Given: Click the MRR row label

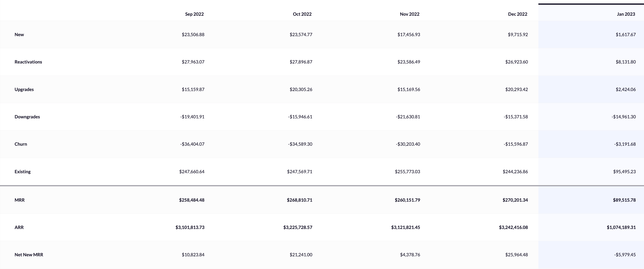Looking at the screenshot, I should [20, 200].
